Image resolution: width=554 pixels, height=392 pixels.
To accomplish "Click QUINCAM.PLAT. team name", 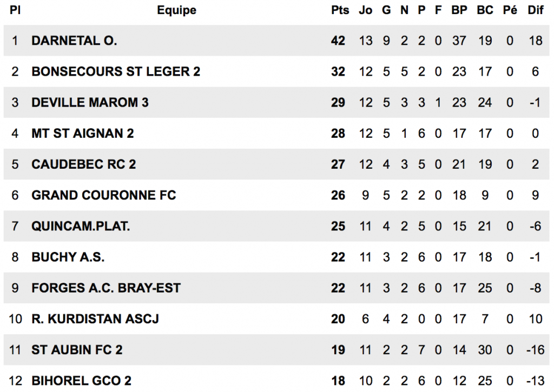I will pos(81,226).
